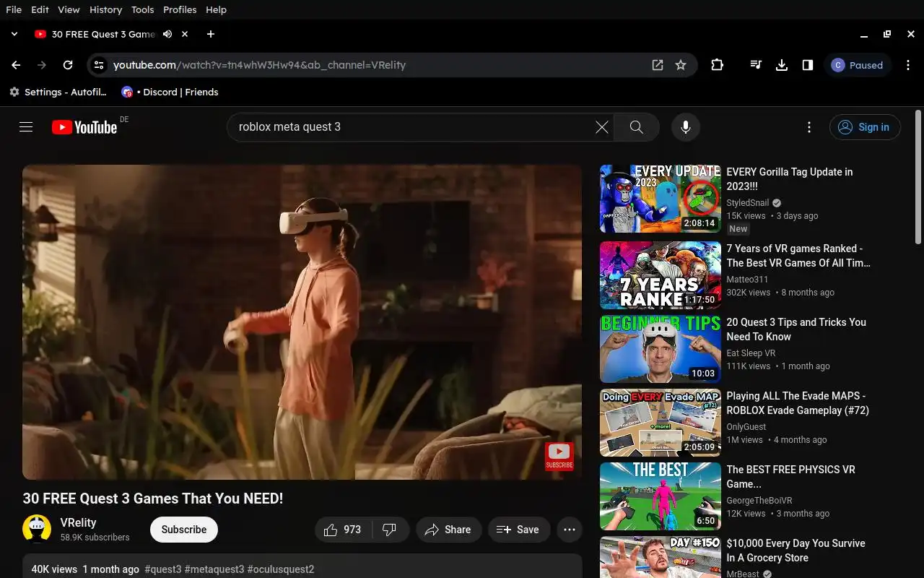Click the #metaquest3 hashtag
Image resolution: width=924 pixels, height=578 pixels.
(x=214, y=569)
